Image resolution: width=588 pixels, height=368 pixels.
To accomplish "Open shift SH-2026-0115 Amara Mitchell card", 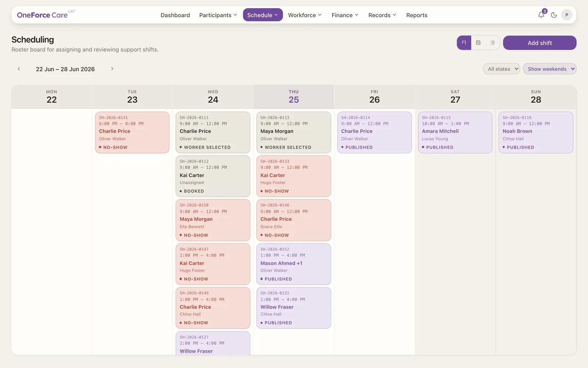I will tap(455, 132).
